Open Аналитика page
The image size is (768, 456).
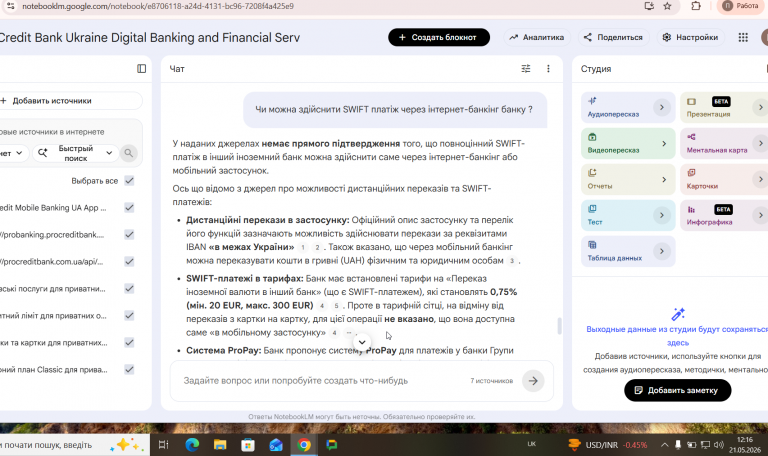click(537, 37)
